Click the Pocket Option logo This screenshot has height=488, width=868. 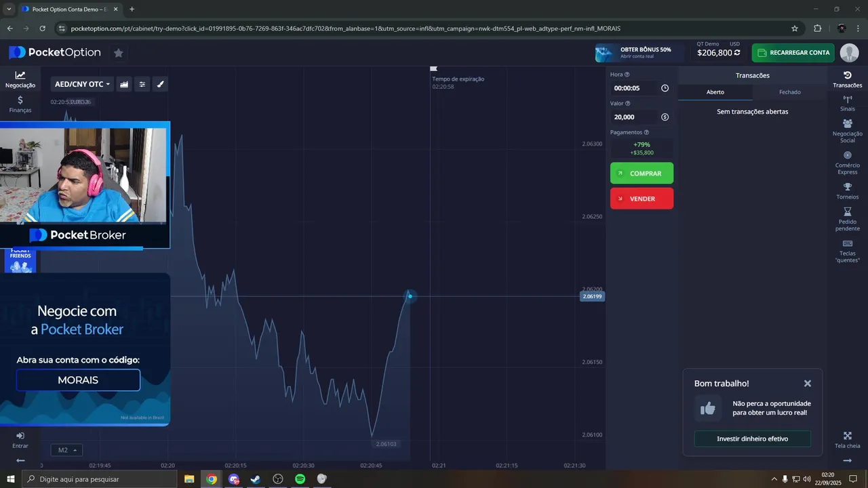(x=55, y=53)
